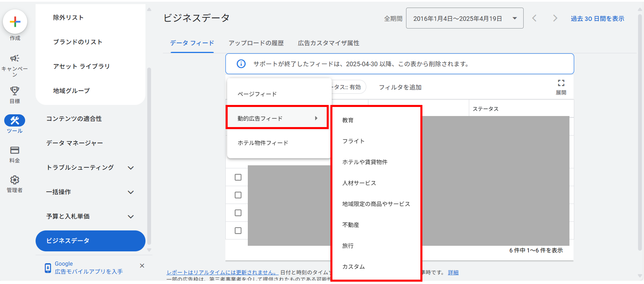Select the Tools wrench icon

click(15, 120)
